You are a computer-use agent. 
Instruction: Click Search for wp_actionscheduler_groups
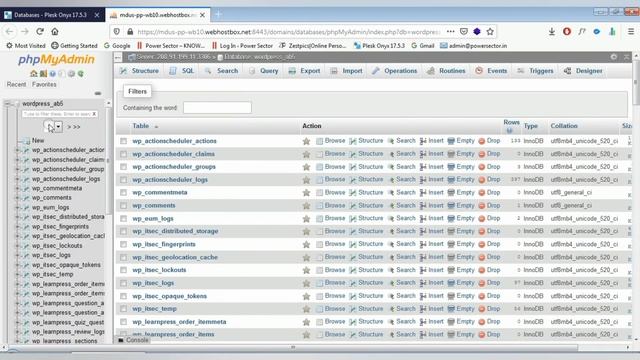pos(402,167)
